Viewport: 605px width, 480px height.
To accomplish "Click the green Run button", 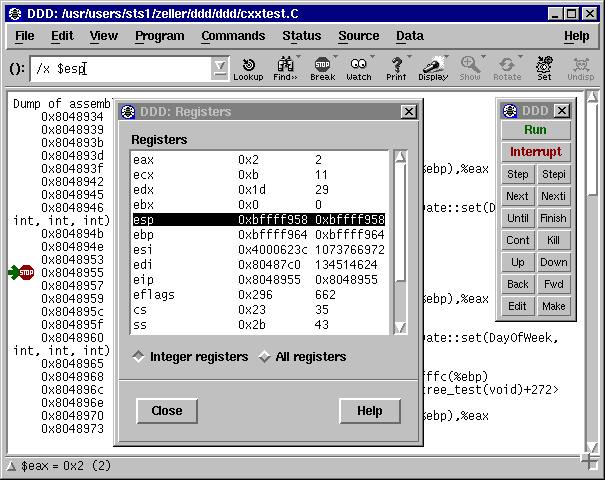I will pyautogui.click(x=536, y=130).
